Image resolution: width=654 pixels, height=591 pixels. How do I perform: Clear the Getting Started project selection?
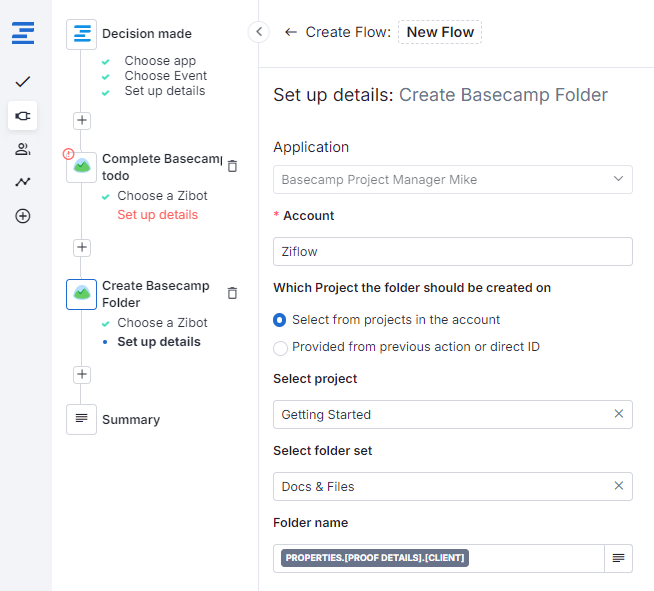pos(618,414)
